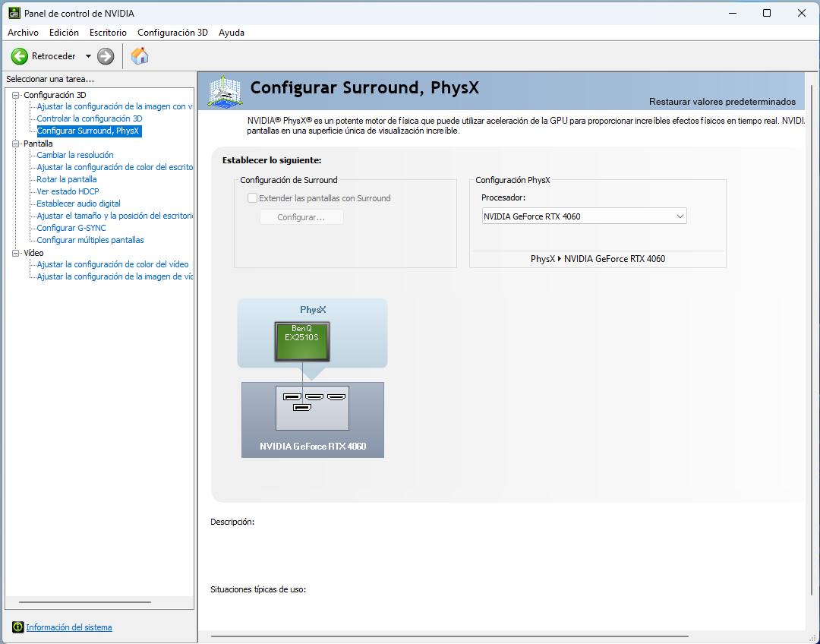Click the system information icon at bottom left
Screen dimensions: 820x644
[17, 627]
